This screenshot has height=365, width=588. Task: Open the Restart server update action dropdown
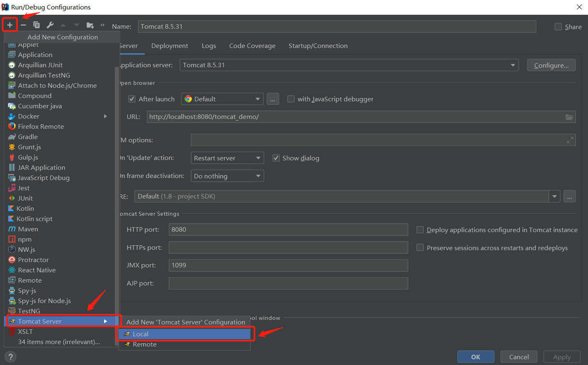pyautogui.click(x=227, y=158)
